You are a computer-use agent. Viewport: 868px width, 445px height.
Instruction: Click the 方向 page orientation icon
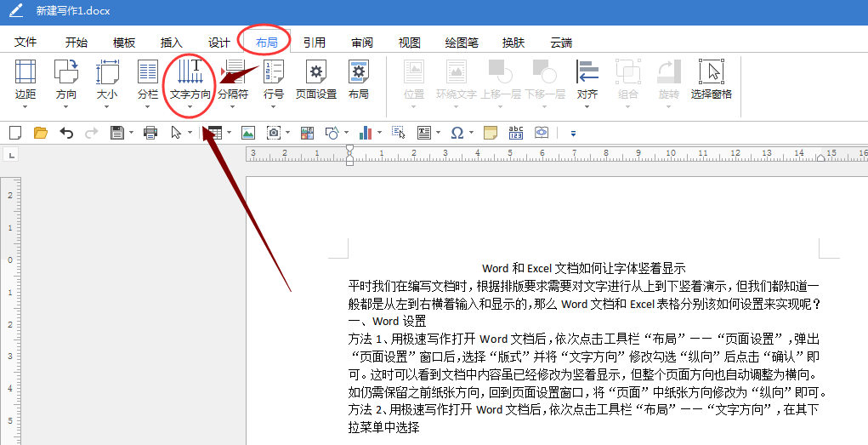pos(65,71)
